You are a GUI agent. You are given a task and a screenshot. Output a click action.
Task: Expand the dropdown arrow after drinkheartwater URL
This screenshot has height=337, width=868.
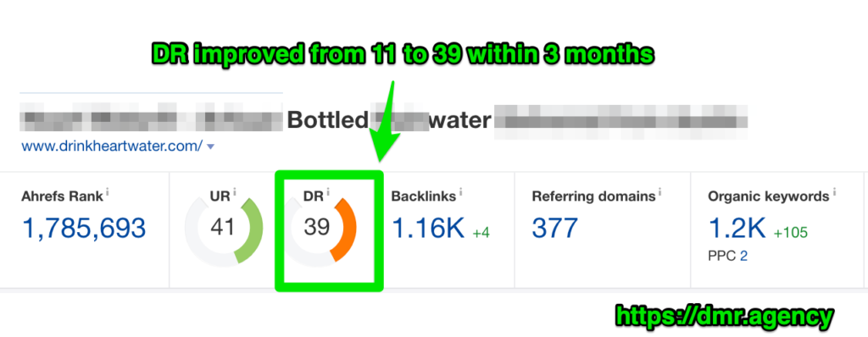[x=210, y=147]
